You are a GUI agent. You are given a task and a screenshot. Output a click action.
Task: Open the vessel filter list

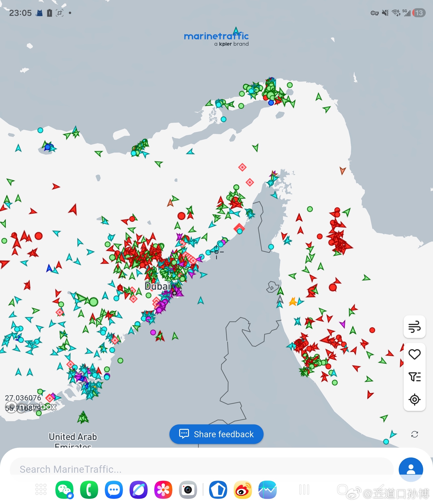click(414, 377)
